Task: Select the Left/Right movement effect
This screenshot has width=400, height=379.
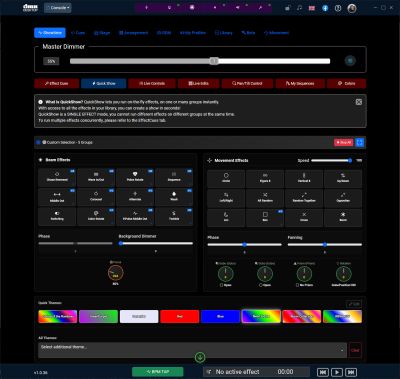Action: 226,198
